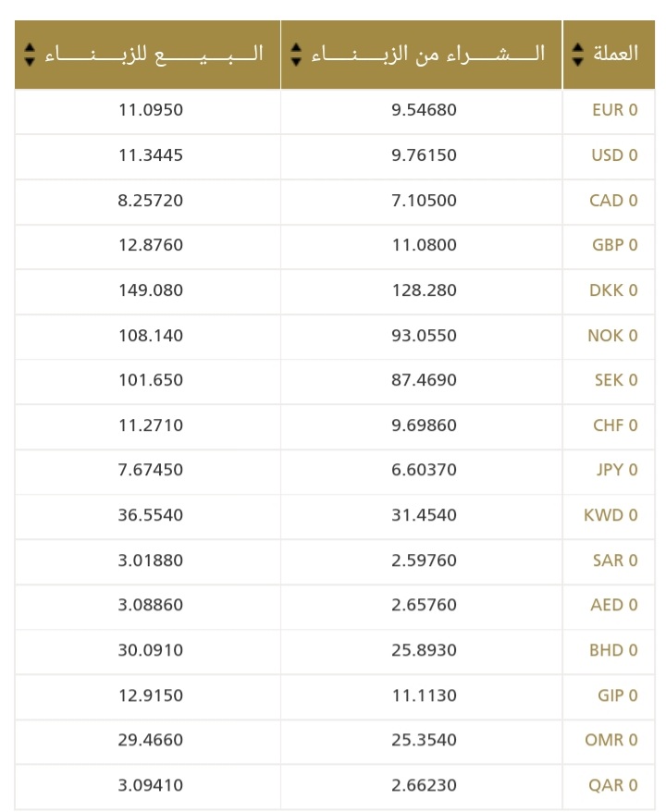Select the NOK currency row label
This screenshot has width=666, height=812.
612,336
